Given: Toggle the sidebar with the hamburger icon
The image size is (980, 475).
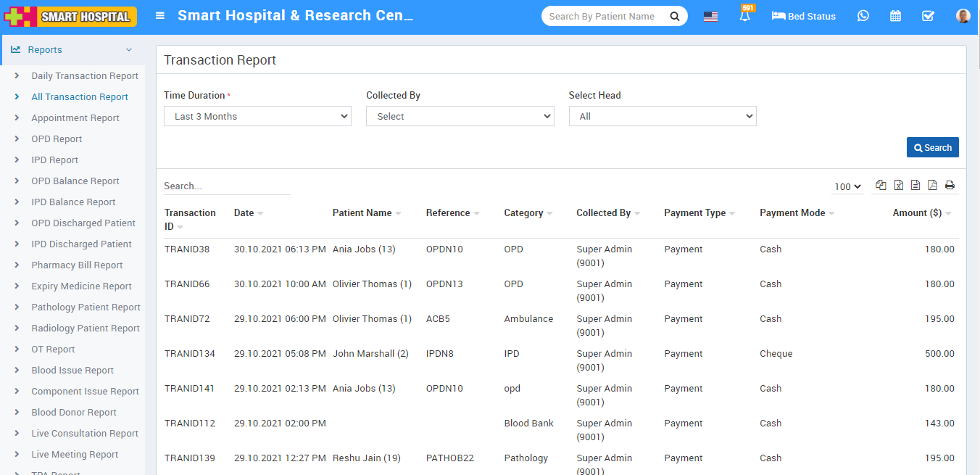Looking at the screenshot, I should coord(159,15).
